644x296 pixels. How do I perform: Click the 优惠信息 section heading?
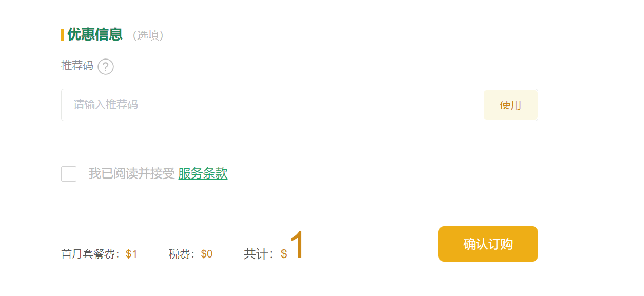tap(95, 34)
